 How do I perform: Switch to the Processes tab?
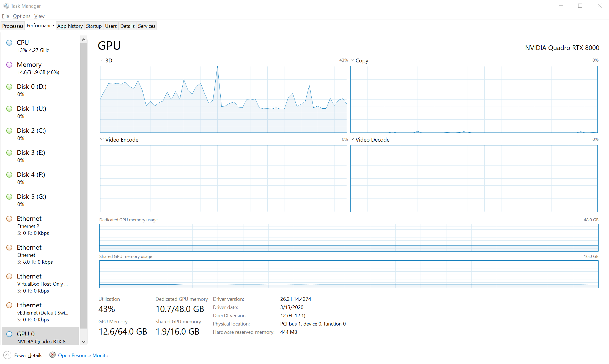tap(13, 26)
